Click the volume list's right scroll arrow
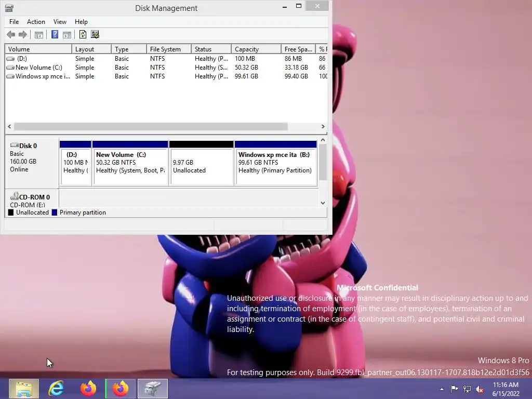Image resolution: width=532 pixels, height=399 pixels. 323,127
